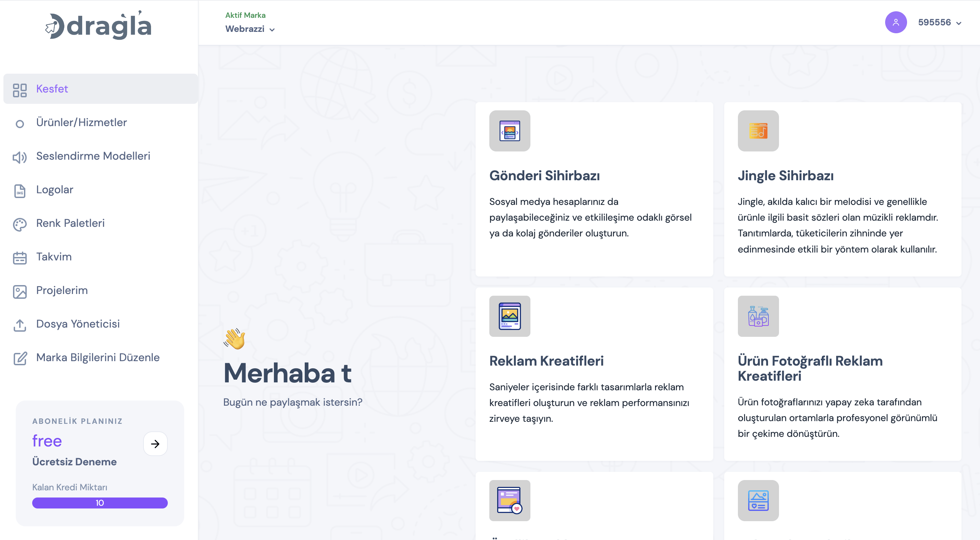Click the Renk Paletleri palette icon
The height and width of the screenshot is (540, 980).
[x=20, y=224]
